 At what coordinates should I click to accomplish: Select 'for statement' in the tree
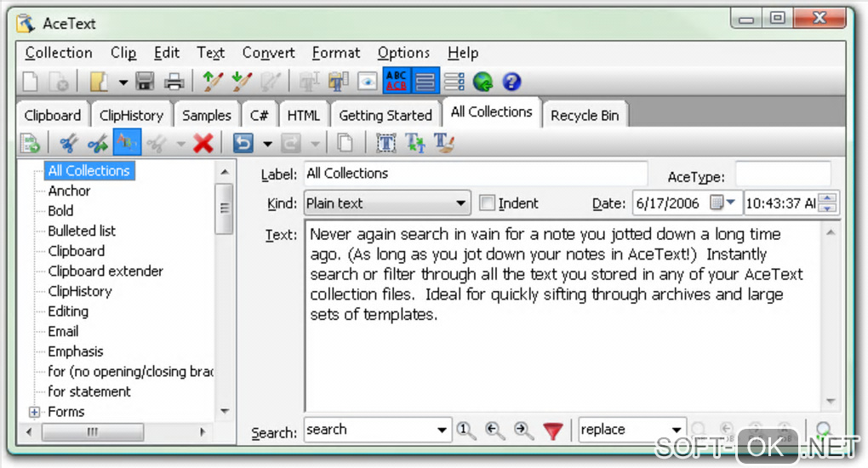[89, 391]
